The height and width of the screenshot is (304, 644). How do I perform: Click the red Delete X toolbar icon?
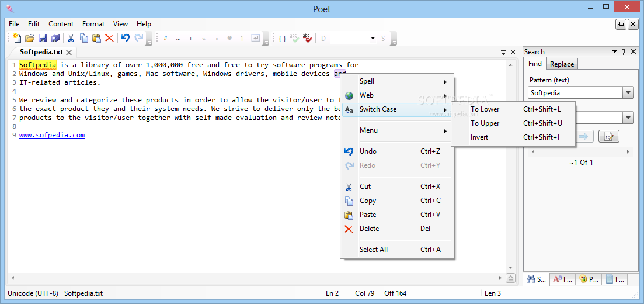[x=109, y=38]
